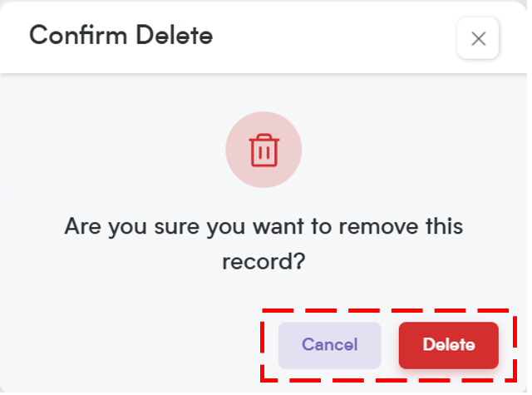Abort deletion with the purple Cancel button
Image resolution: width=532 pixels, height=395 pixels.
329,345
